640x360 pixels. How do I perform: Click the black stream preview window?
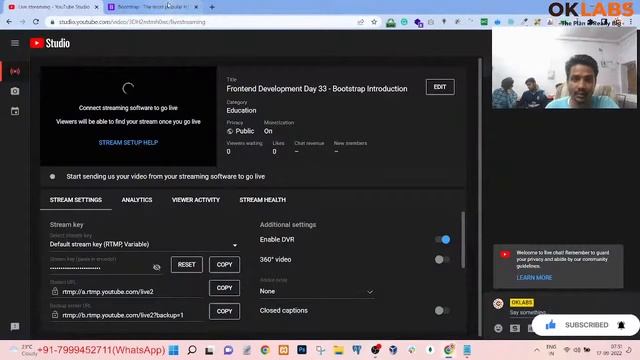[128, 116]
